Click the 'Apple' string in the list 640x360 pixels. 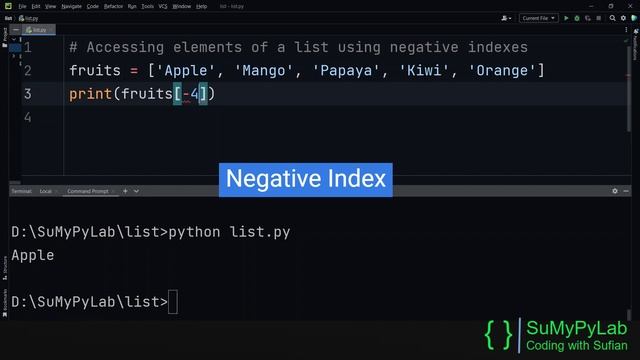click(186, 71)
